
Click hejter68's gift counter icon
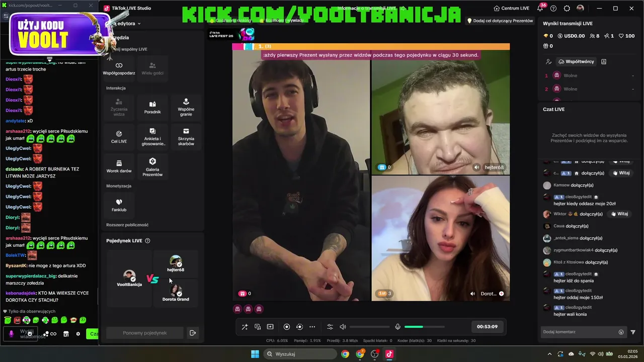[382, 167]
